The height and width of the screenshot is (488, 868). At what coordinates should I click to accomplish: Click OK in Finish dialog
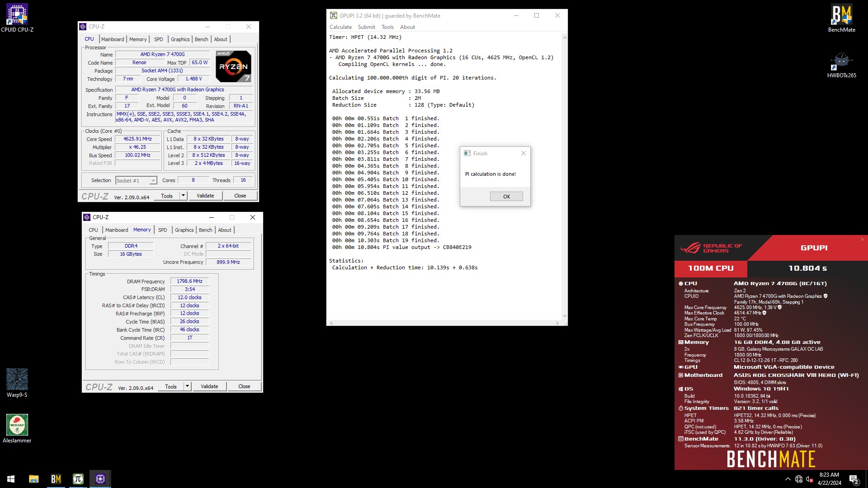[x=506, y=197]
